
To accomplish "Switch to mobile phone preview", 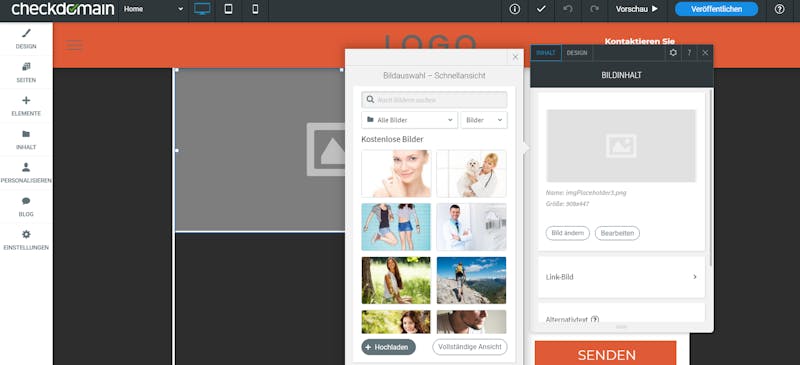I will click(255, 9).
